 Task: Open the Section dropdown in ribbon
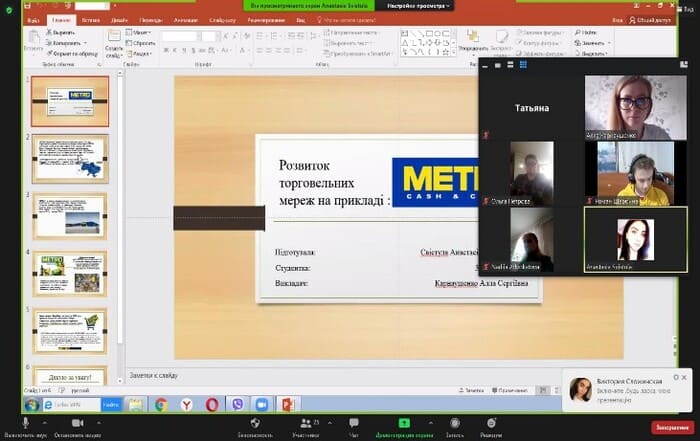pos(140,53)
